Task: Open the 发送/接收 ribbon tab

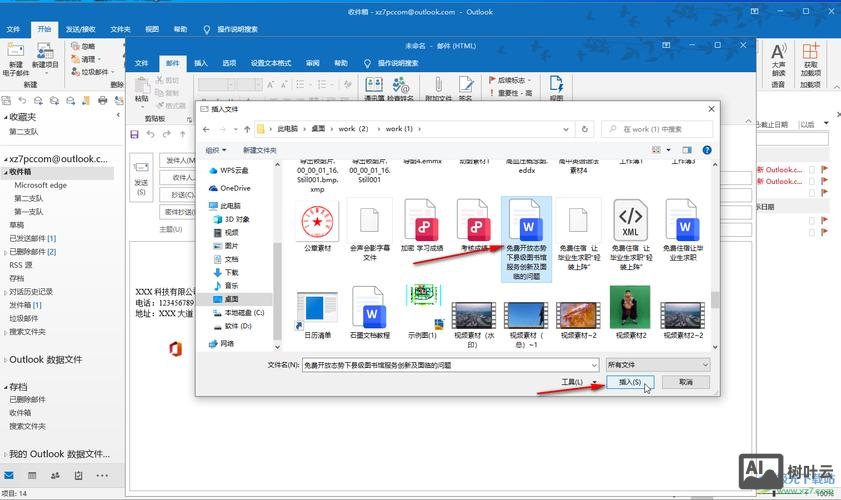Action: [x=81, y=29]
